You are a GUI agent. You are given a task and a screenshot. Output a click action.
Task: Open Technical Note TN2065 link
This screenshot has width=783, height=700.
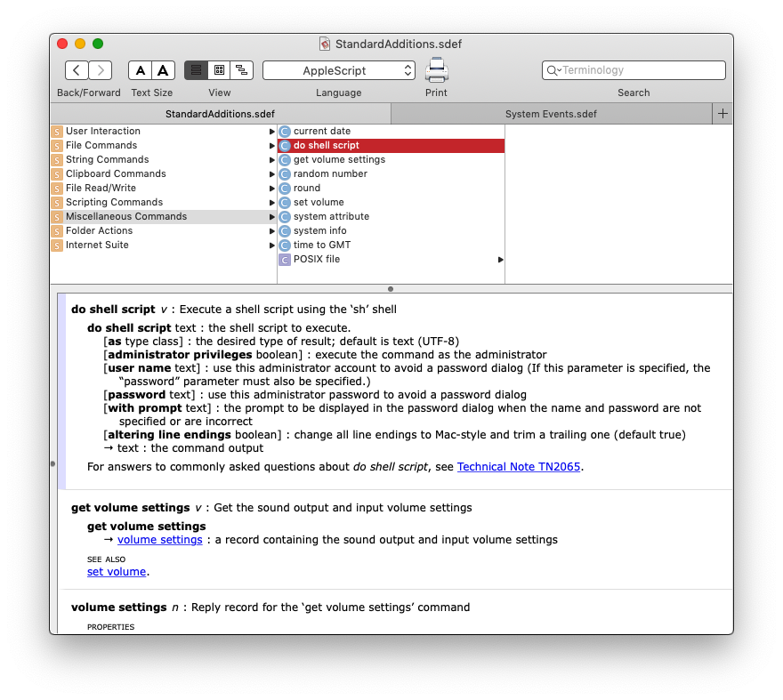pos(519,467)
